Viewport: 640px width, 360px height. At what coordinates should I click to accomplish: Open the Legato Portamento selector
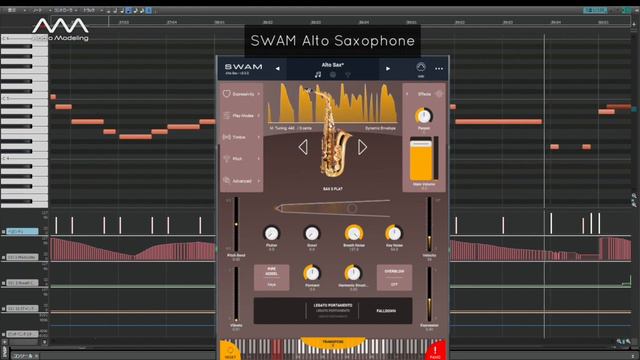(333, 311)
